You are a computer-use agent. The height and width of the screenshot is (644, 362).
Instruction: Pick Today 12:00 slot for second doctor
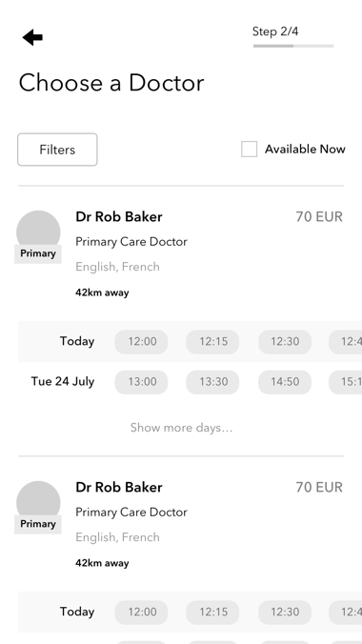pyautogui.click(x=141, y=612)
